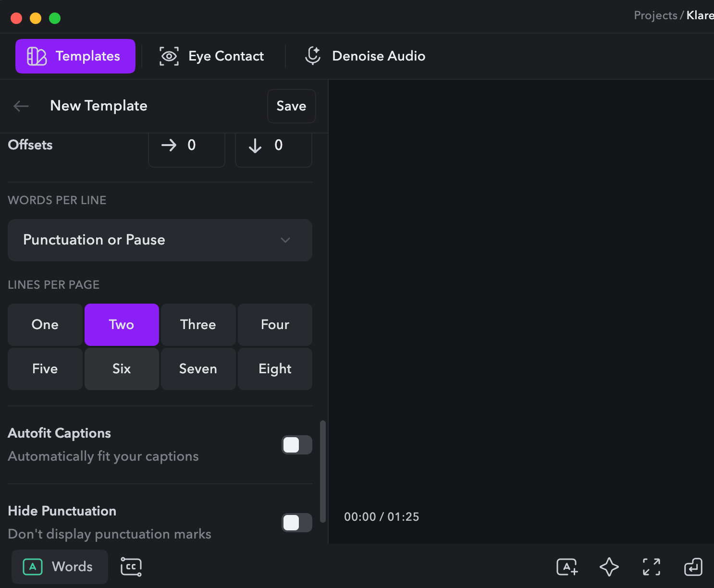Toggle fullscreen preview icon

point(652,567)
